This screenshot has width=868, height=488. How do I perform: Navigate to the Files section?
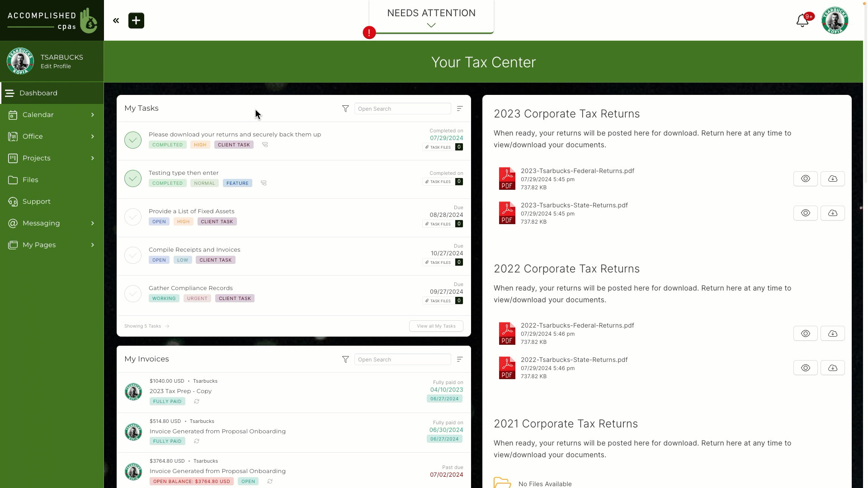[x=30, y=179]
